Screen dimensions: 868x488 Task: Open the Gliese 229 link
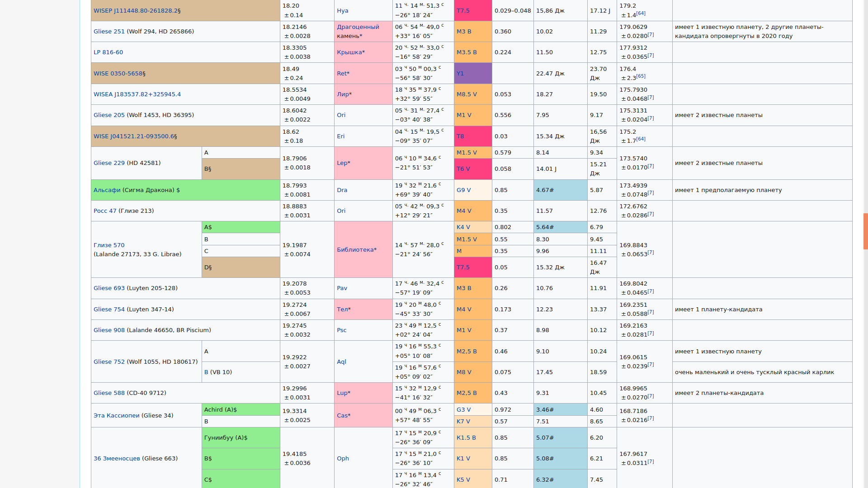(109, 163)
